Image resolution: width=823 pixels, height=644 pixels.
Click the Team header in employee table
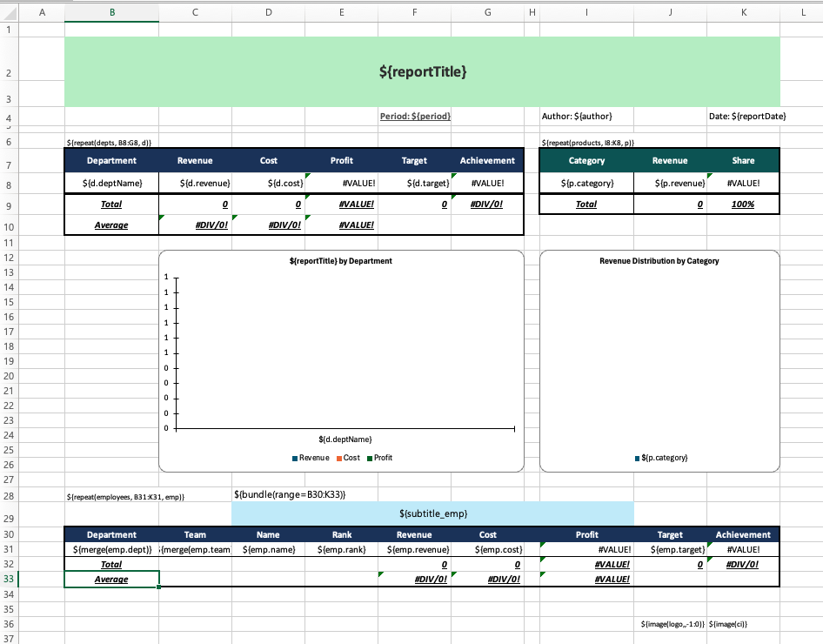pos(195,535)
